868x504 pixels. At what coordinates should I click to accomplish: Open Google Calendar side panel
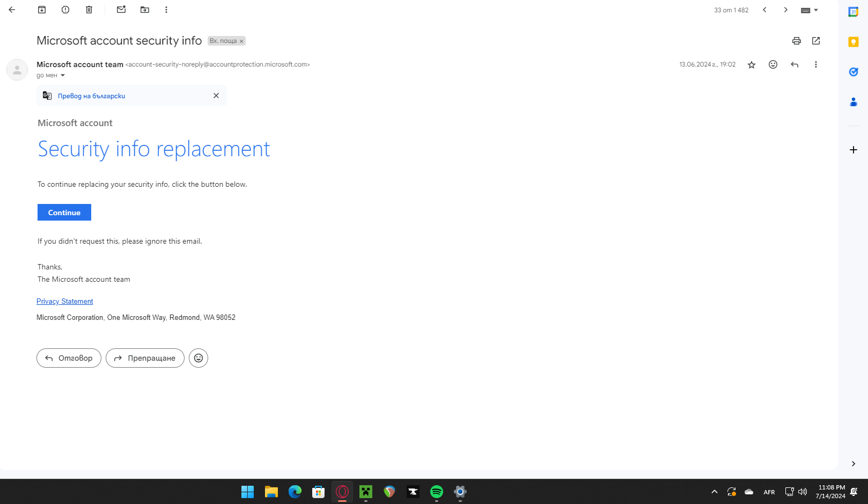[x=853, y=12]
